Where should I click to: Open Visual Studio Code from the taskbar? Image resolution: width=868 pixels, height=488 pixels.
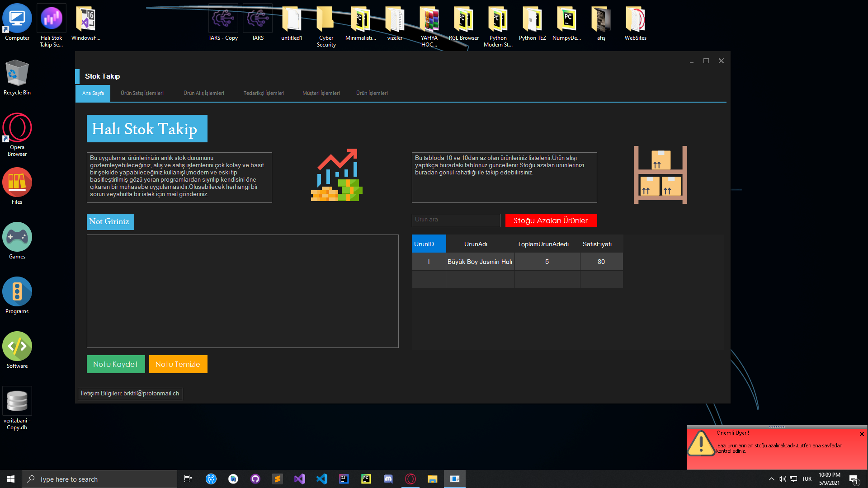coord(322,479)
